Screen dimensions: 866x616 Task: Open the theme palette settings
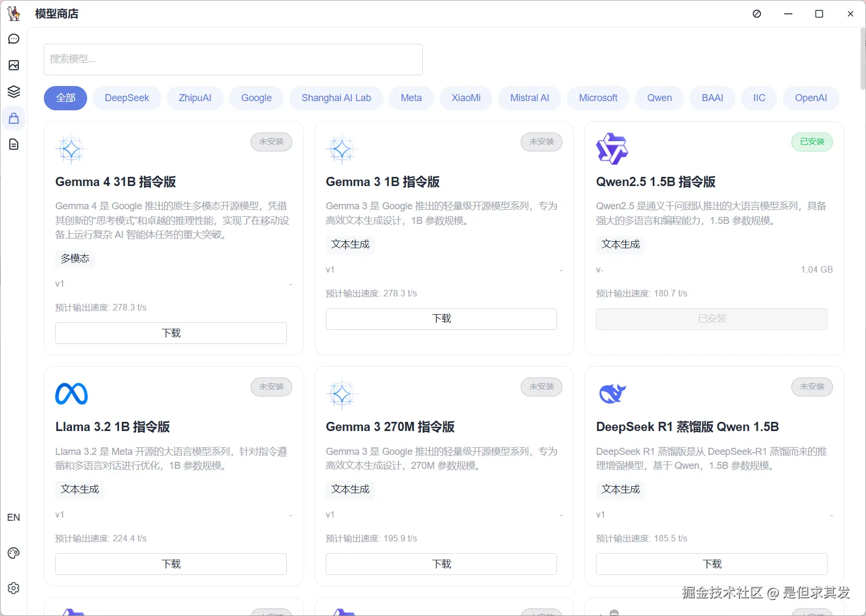(x=14, y=552)
